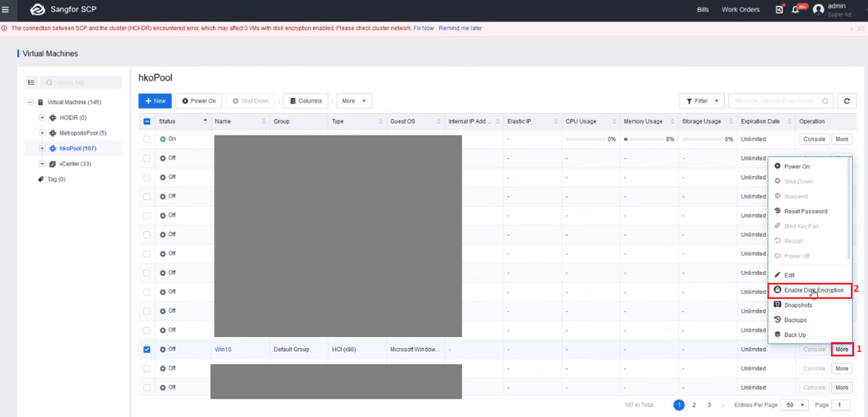Focus the VM name search field
Screen dimensions: 868x417
[x=781, y=101]
